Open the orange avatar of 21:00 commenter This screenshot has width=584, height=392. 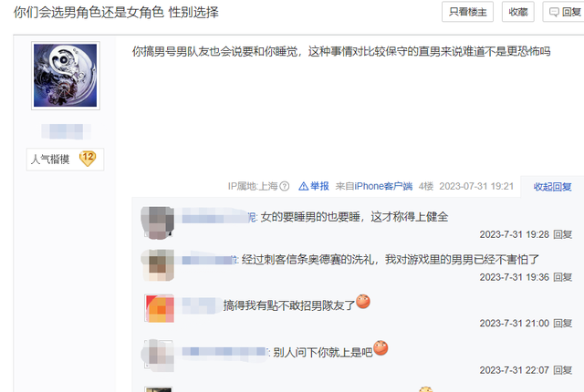click(x=159, y=308)
